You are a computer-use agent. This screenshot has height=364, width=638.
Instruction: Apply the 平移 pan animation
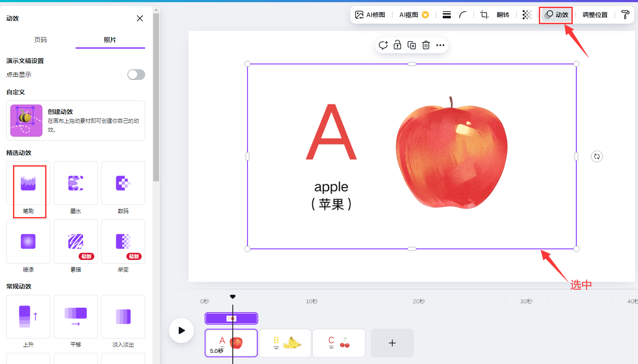76,317
